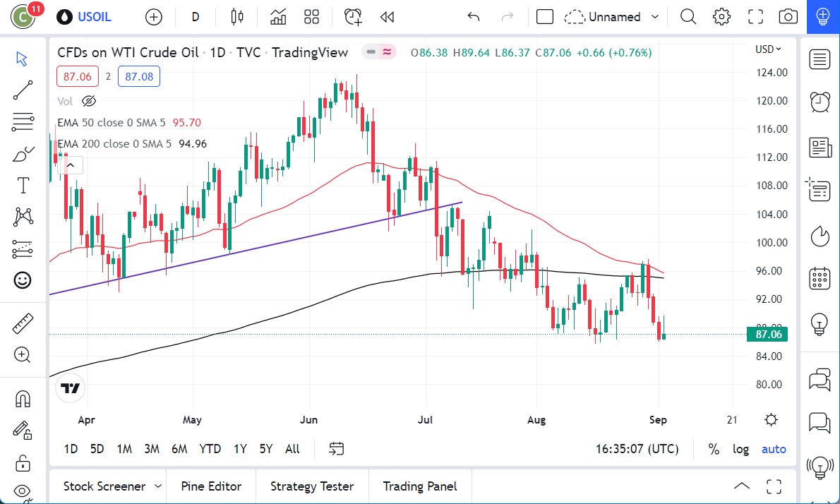The image size is (840, 504).
Task: Toggle percent scale mode
Action: (714, 449)
